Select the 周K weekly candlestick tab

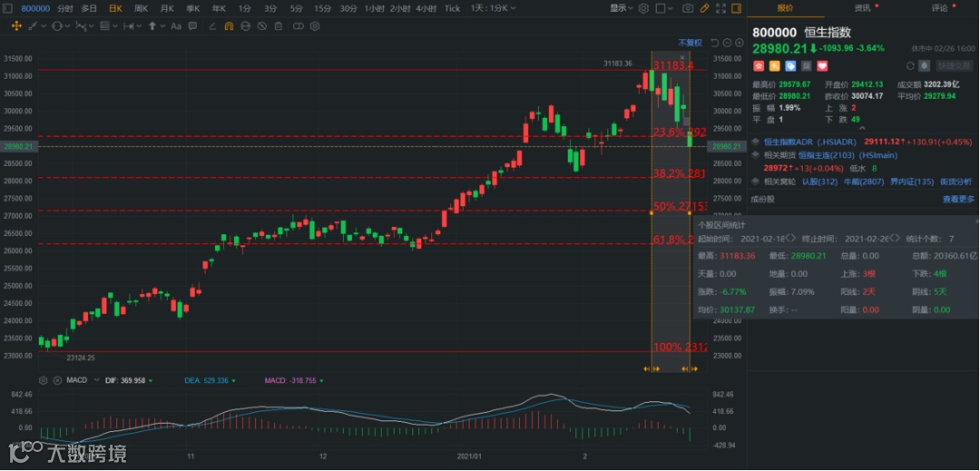142,8
